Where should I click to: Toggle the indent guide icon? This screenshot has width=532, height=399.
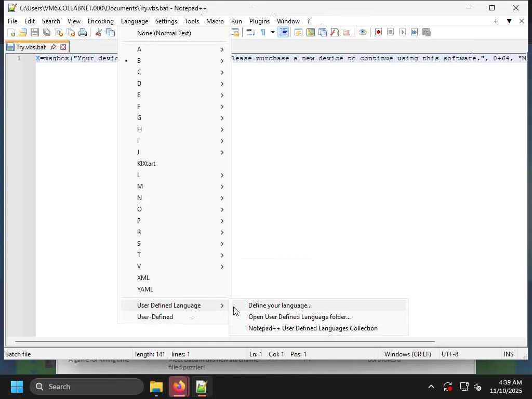[x=283, y=32]
